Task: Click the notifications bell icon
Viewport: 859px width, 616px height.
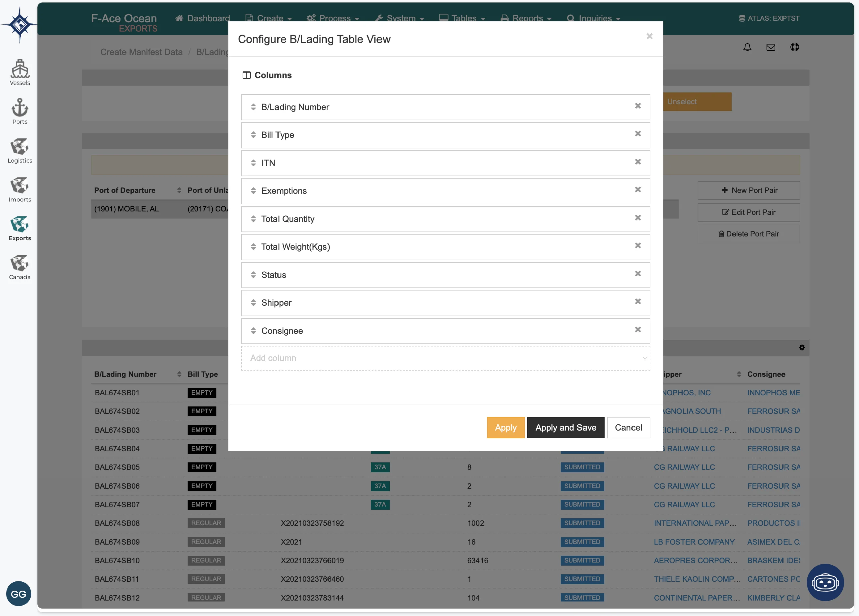Action: (x=747, y=47)
